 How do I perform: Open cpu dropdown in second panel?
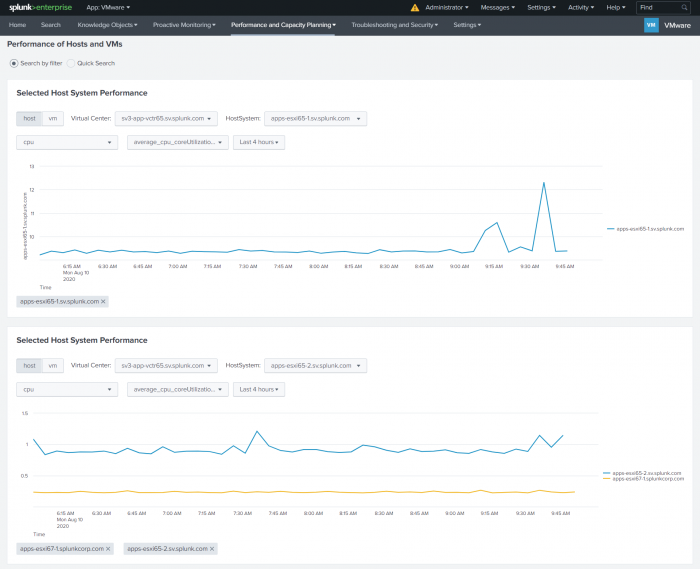point(67,390)
